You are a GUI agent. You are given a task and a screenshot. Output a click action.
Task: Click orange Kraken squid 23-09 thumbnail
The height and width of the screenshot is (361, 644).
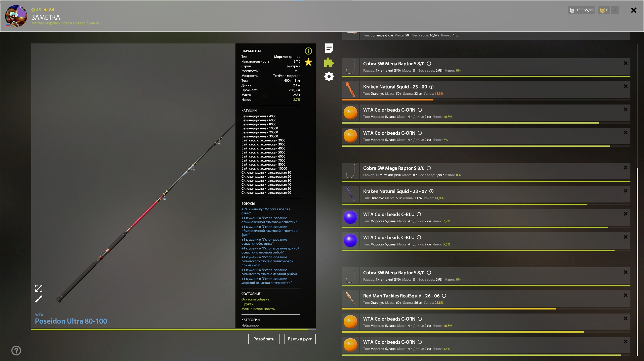click(x=350, y=90)
